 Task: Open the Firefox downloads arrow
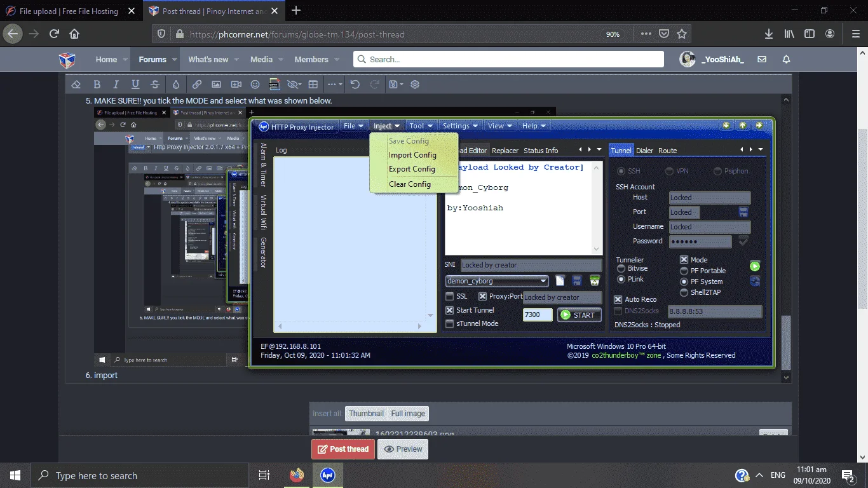point(768,34)
